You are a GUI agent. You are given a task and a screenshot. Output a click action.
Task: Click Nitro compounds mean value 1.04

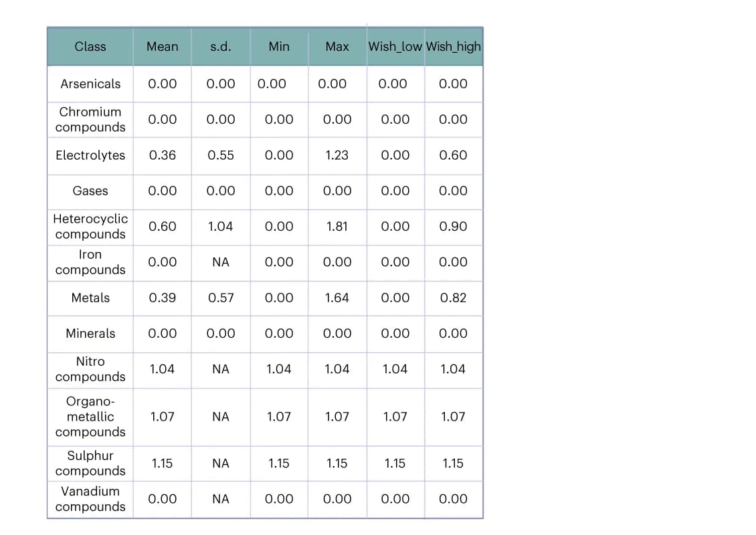click(163, 369)
